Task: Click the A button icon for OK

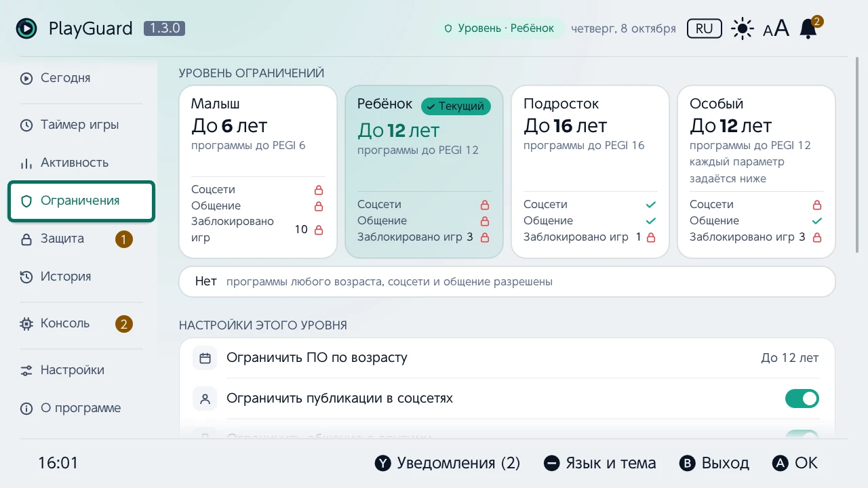Action: click(x=781, y=464)
